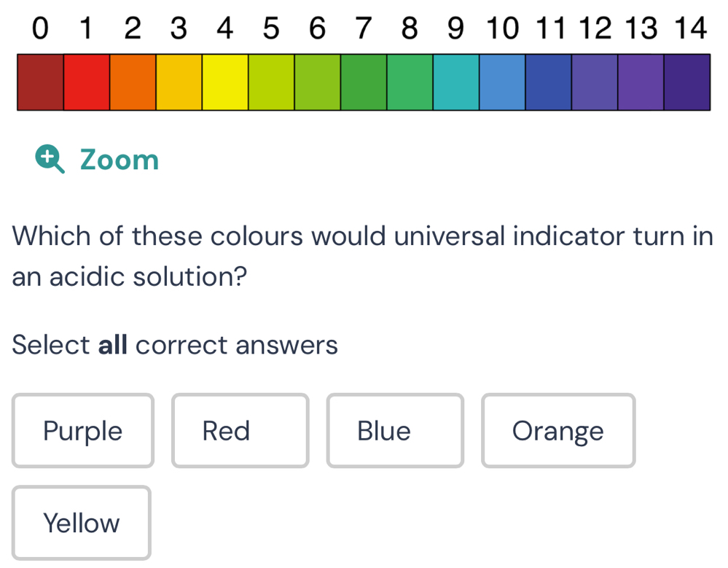Click the bright red pH 1 swatch
The image size is (728, 568).
pyautogui.click(x=86, y=82)
